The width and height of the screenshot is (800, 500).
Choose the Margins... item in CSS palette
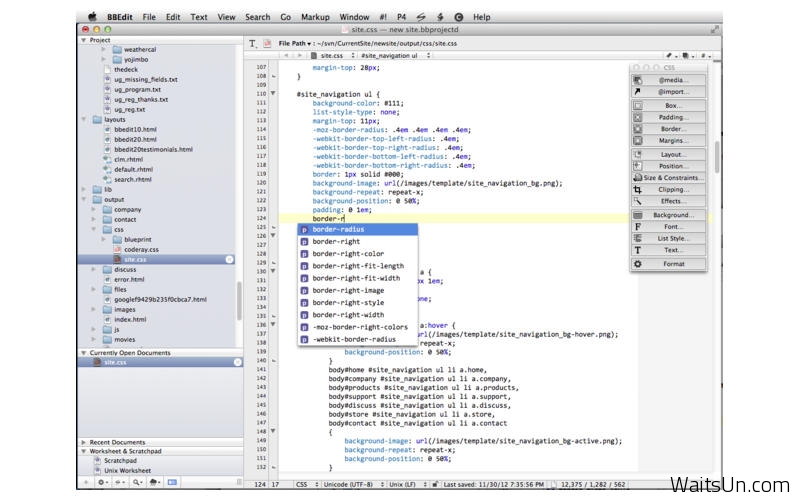tap(669, 140)
